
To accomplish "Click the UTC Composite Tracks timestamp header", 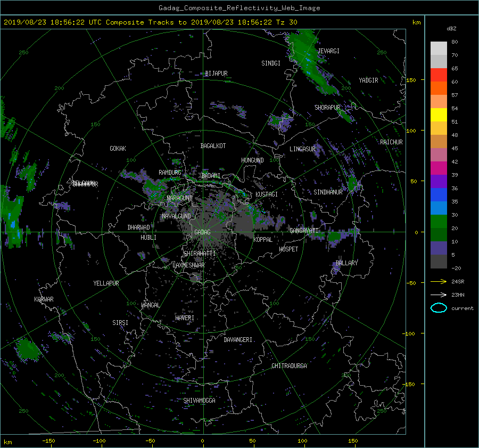I will (150, 22).
